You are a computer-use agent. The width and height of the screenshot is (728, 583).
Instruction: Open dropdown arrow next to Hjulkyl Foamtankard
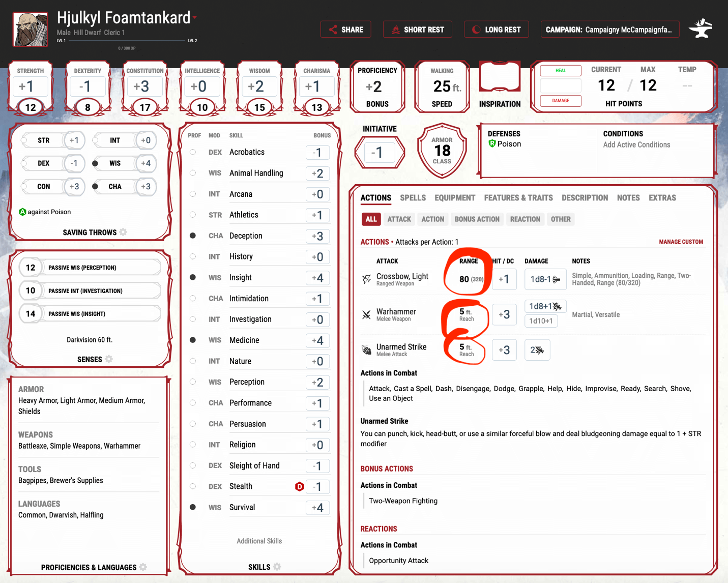pyautogui.click(x=195, y=18)
